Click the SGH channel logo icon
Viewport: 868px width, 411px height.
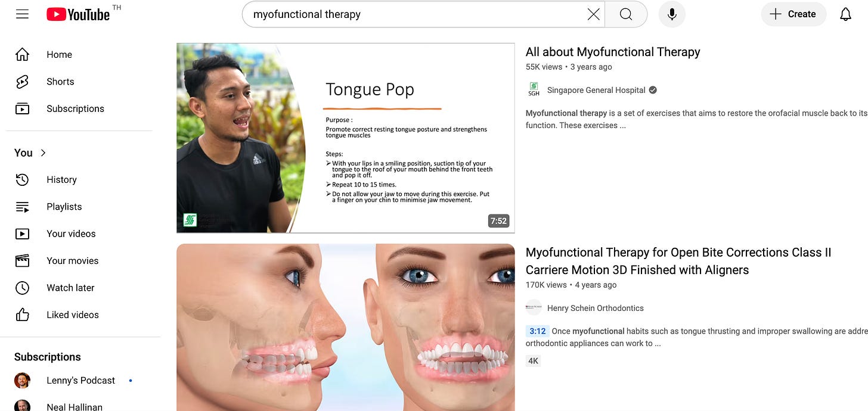(x=534, y=90)
